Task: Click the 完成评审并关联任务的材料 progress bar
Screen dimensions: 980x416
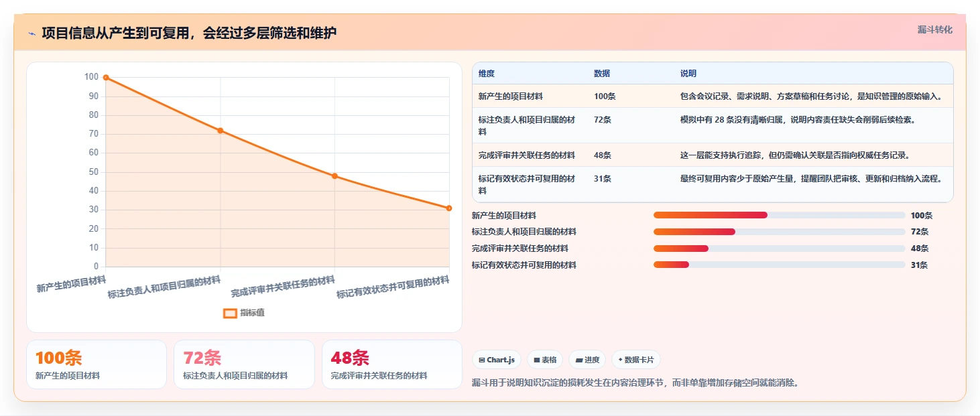Action: pyautogui.click(x=780, y=249)
